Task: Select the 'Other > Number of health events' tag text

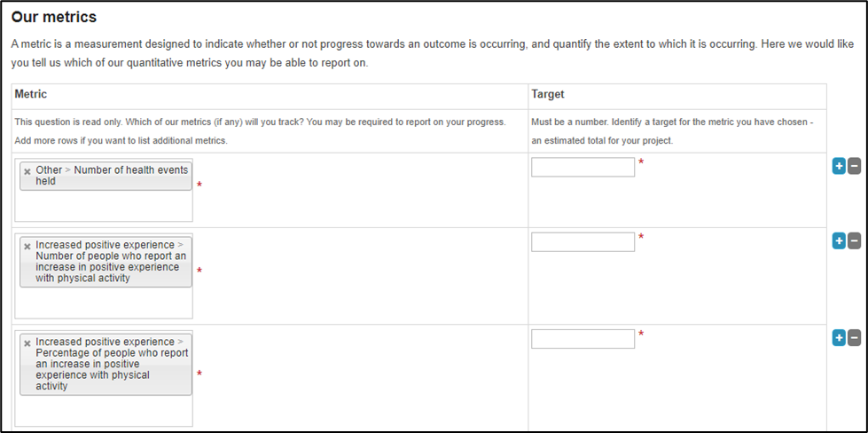Action: 112,175
